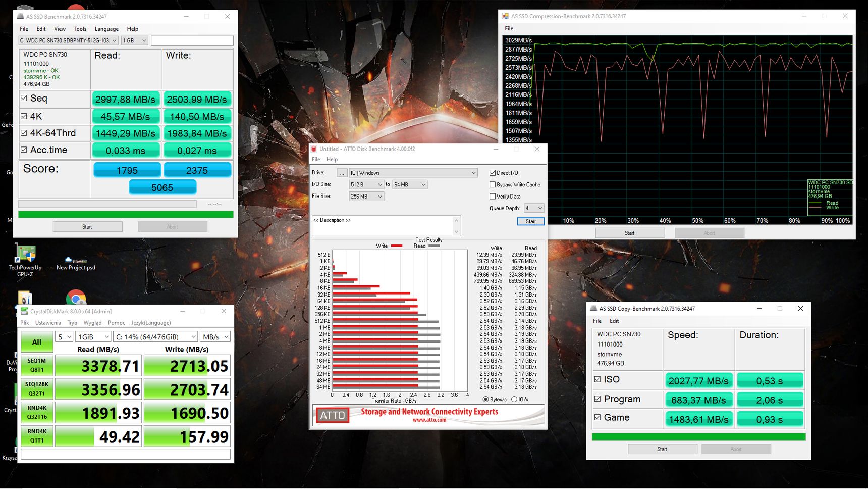Uncheck the Seq test checkbox
The height and width of the screenshot is (489, 868).
coord(24,98)
